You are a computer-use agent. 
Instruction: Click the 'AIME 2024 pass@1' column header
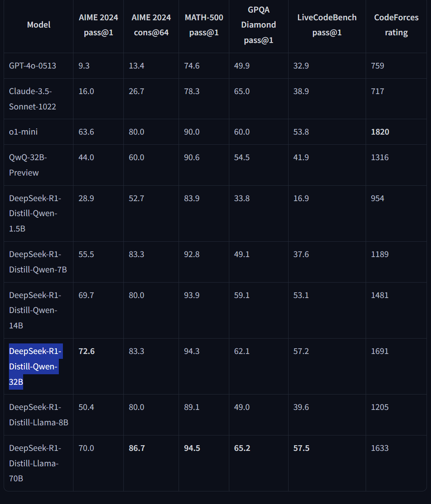pyautogui.click(x=98, y=25)
